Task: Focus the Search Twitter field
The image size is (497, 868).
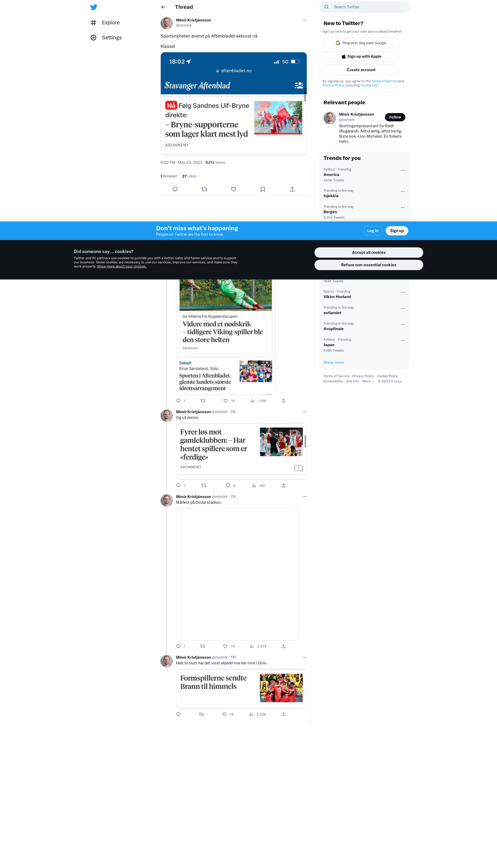Action: 364,7
